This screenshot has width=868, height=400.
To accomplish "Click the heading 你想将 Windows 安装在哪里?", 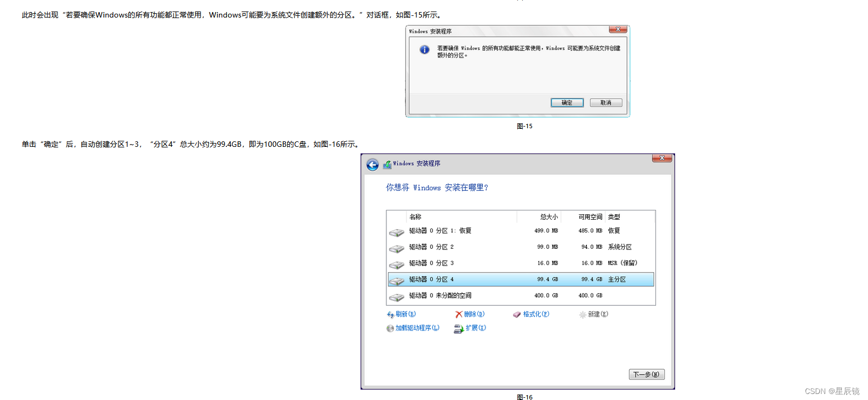I will tap(437, 187).
